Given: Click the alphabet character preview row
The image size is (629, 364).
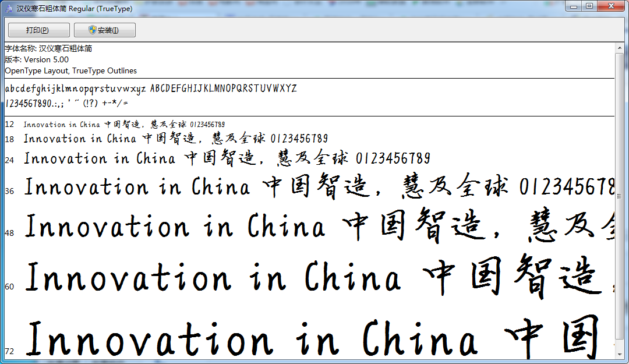Looking at the screenshot, I should tap(150, 89).
